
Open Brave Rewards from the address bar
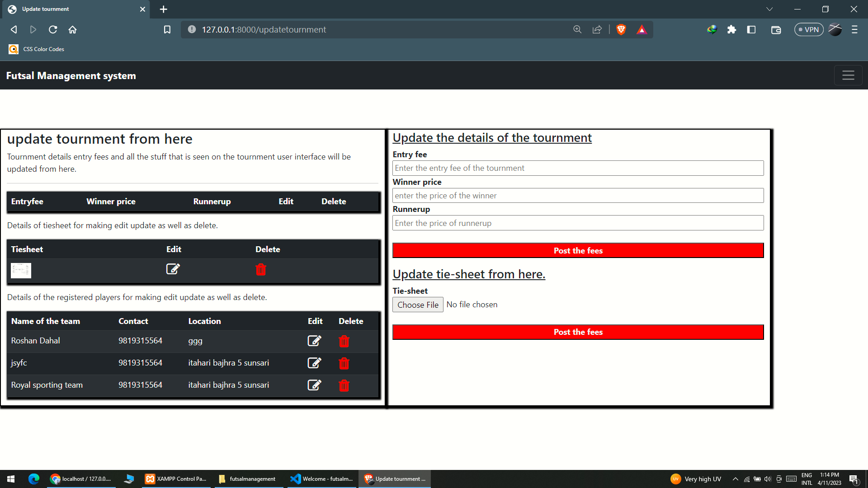click(642, 29)
